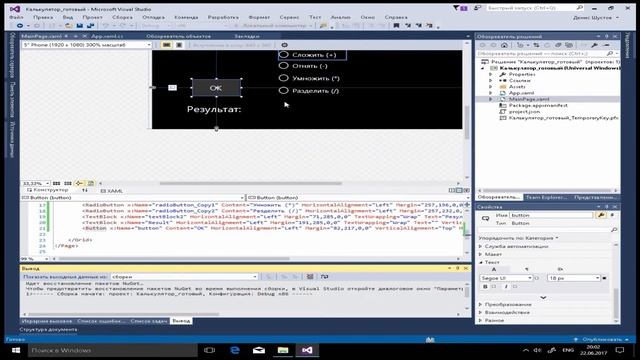
Task: Open the 'Отладка' menu
Action: click(153, 17)
